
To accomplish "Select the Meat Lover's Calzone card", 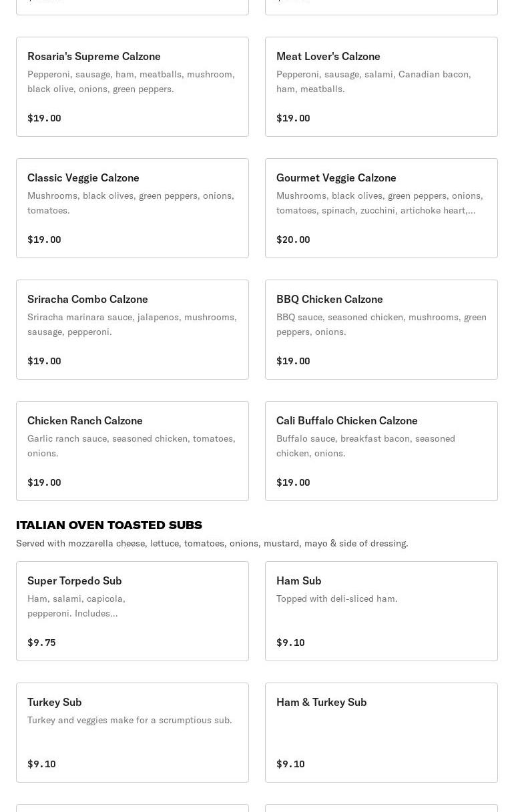I will 381,87.
